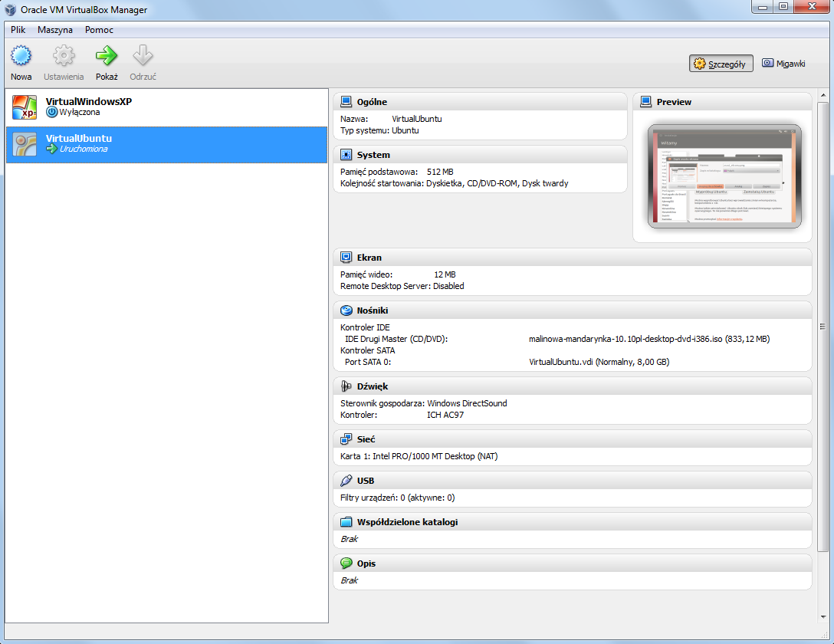The image size is (834, 644).
Task: Click the green Pokaż arrow icon
Action: 107,55
